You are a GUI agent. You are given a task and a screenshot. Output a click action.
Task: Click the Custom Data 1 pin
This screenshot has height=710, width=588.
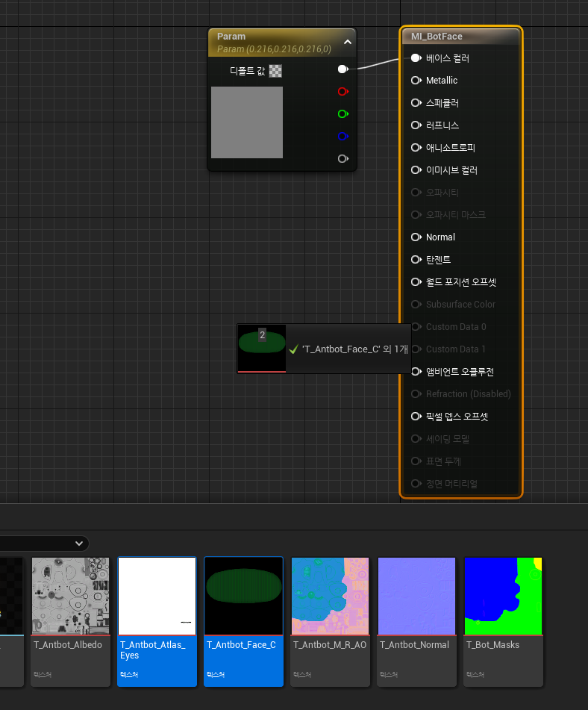click(416, 349)
